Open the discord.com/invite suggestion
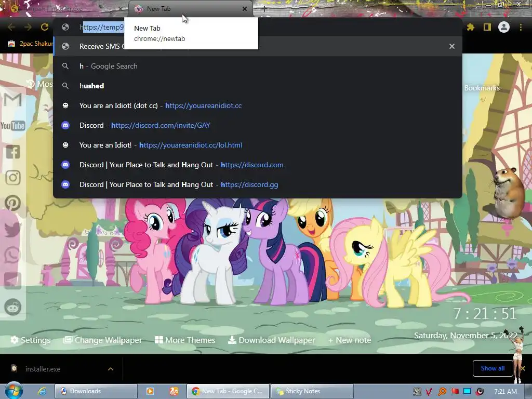This screenshot has width=532, height=399. pyautogui.click(x=258, y=125)
